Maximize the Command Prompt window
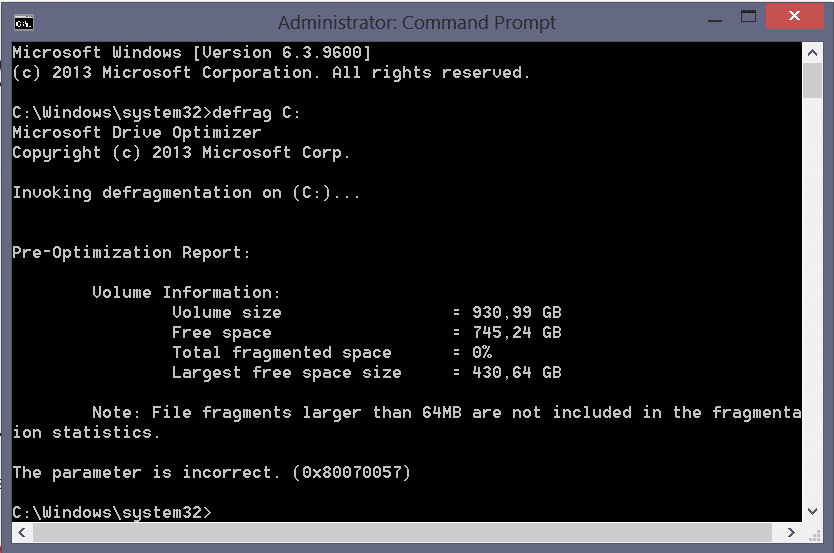 pos(748,16)
